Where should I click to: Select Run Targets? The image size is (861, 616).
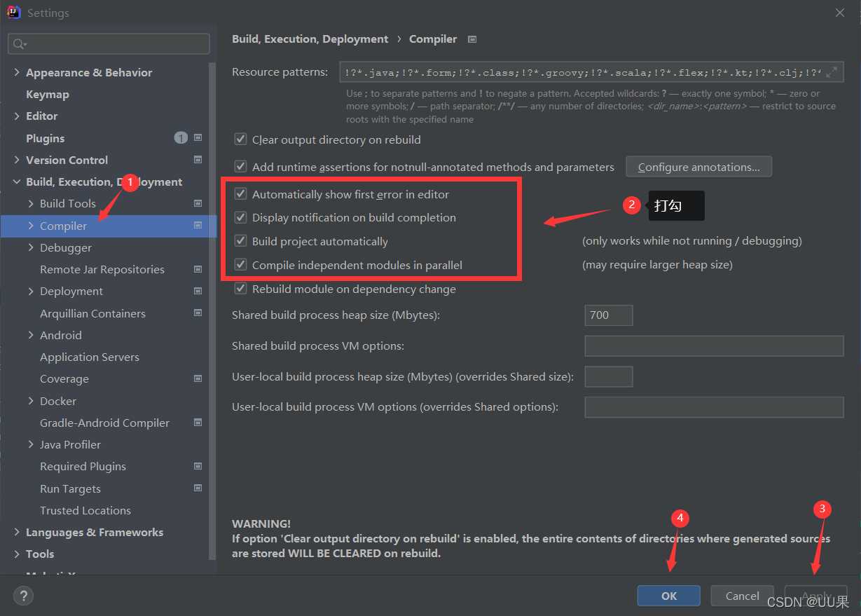click(70, 488)
